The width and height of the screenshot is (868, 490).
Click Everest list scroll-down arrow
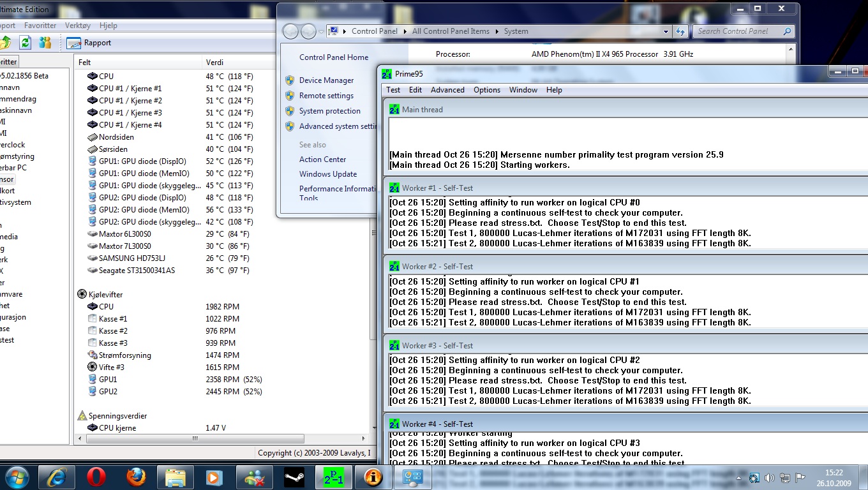[x=373, y=428]
